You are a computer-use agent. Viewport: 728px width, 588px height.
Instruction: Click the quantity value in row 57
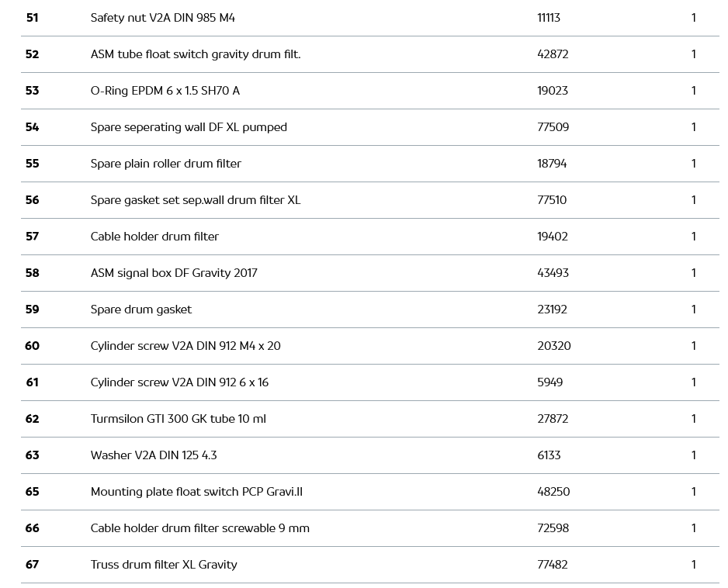click(x=693, y=237)
